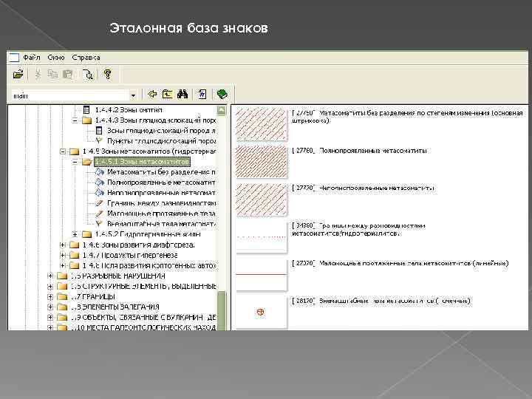Click the favorites star page icon
The image size is (532, 399).
pyautogui.click(x=202, y=94)
